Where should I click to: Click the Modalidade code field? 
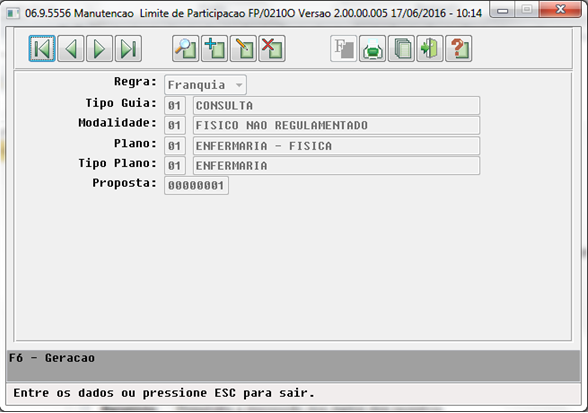(175, 125)
